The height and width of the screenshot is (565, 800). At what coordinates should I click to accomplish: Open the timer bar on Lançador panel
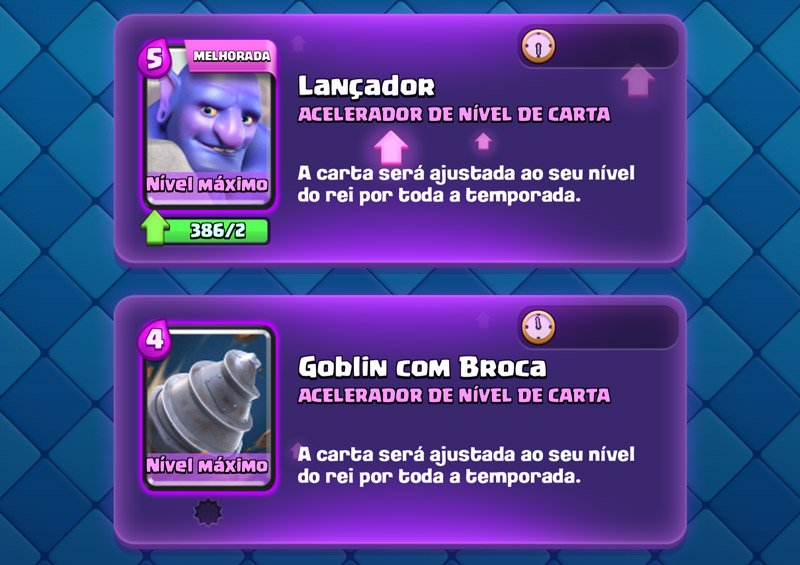pyautogui.click(x=599, y=46)
